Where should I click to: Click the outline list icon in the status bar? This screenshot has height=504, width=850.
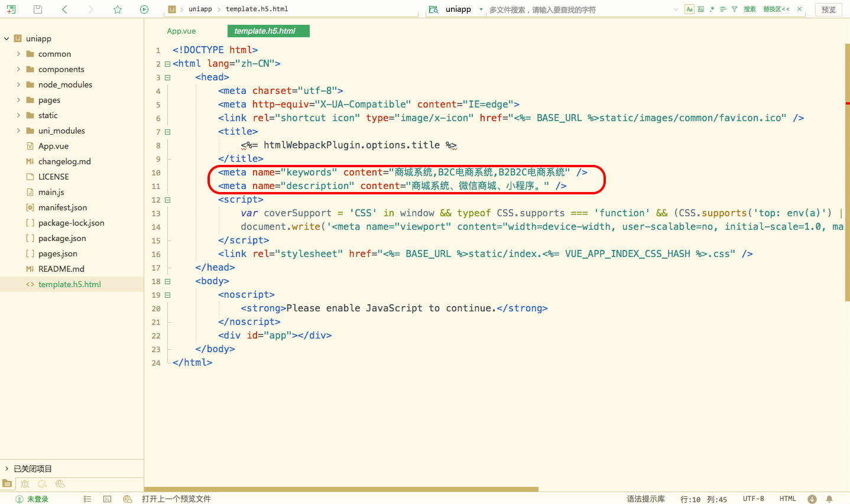[x=87, y=499]
